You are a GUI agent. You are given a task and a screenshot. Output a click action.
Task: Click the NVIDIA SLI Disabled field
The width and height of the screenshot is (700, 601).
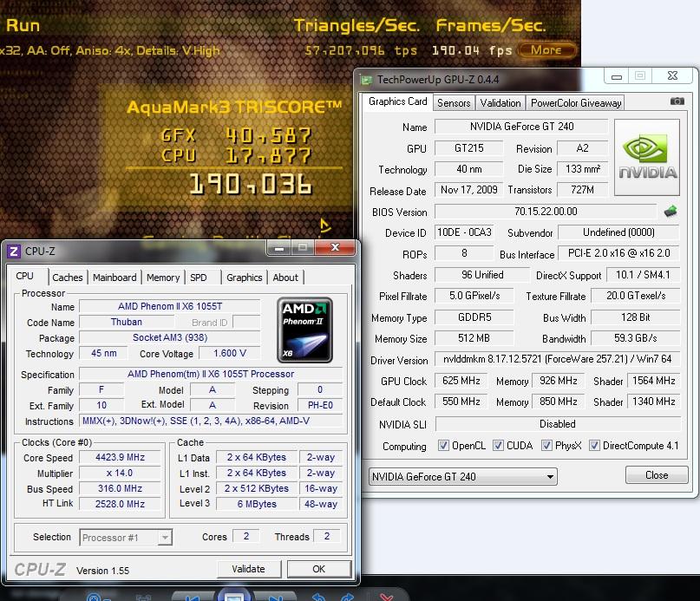[558, 424]
